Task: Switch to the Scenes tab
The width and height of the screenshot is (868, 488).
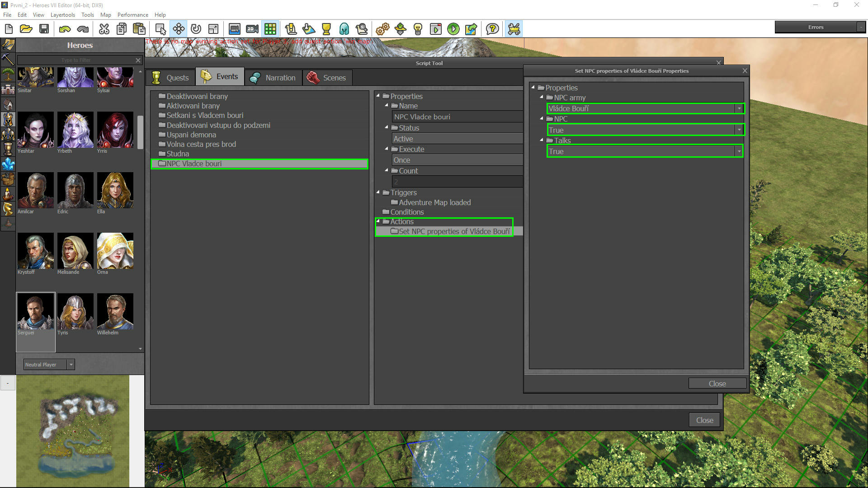Action: tap(327, 78)
